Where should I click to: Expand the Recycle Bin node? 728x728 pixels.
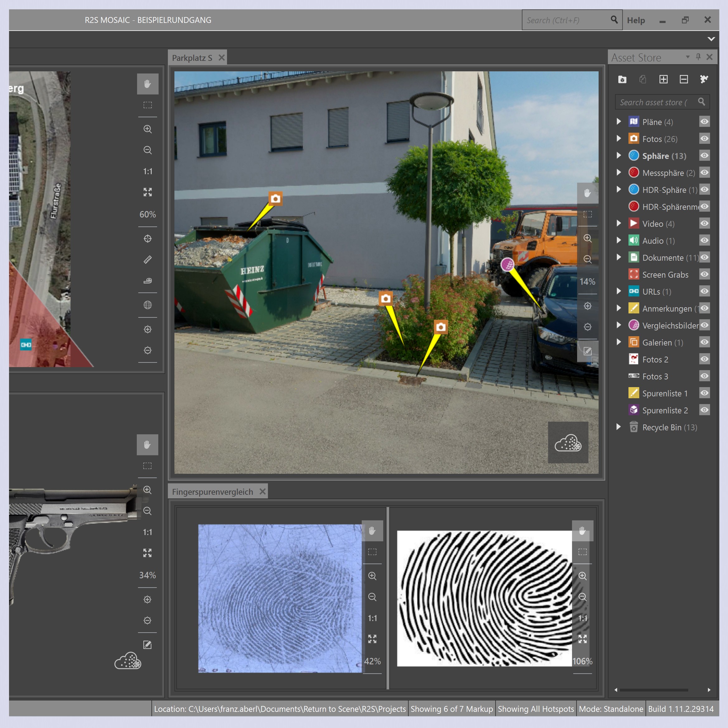coord(619,427)
